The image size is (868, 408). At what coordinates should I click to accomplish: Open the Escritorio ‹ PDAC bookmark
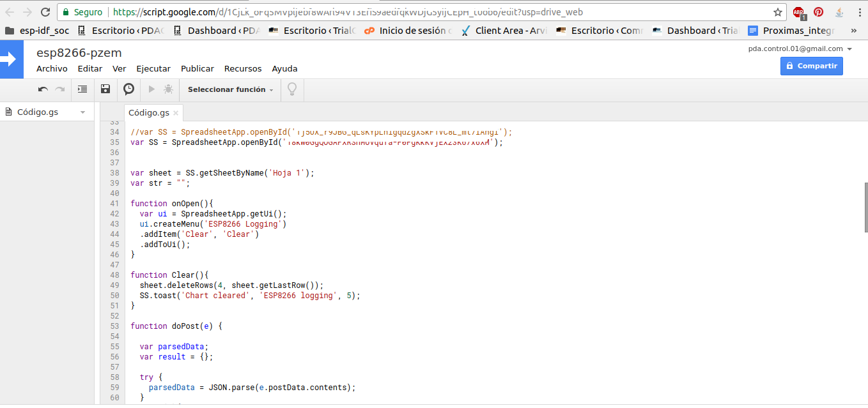coord(120,31)
